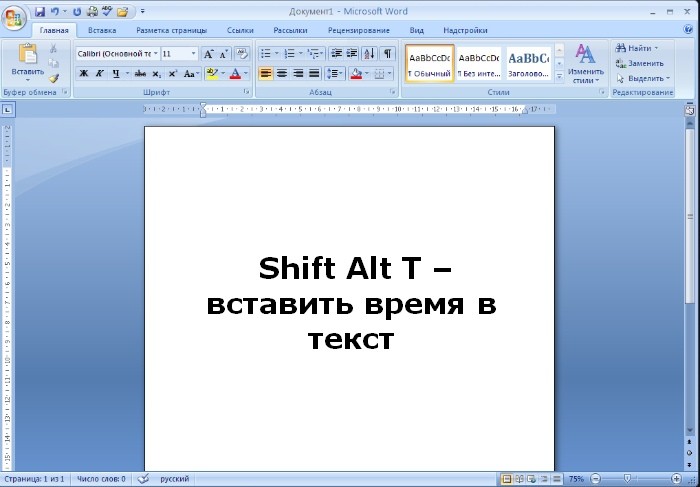Click the Найти button

(x=640, y=48)
